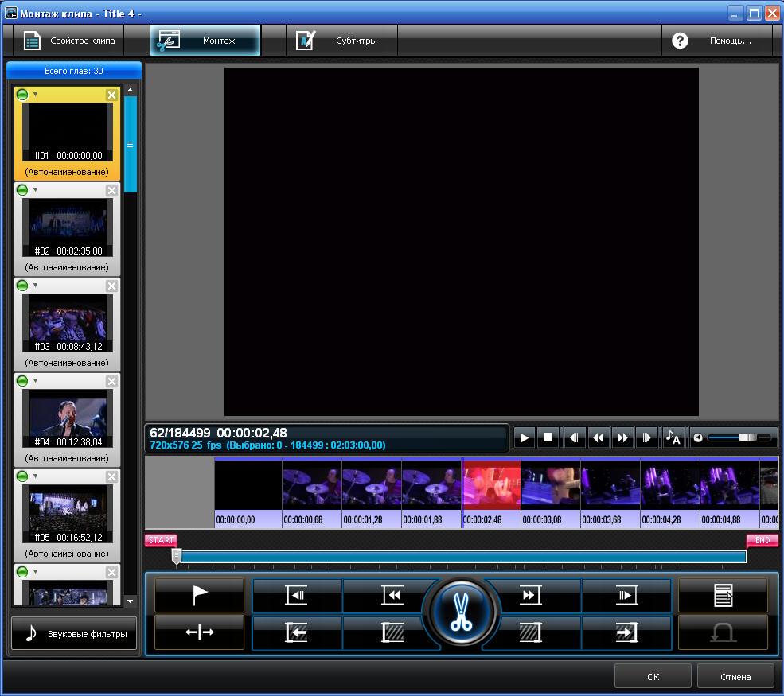Go back one frame in player controls
Image resolution: width=784 pixels, height=696 pixels.
(574, 438)
